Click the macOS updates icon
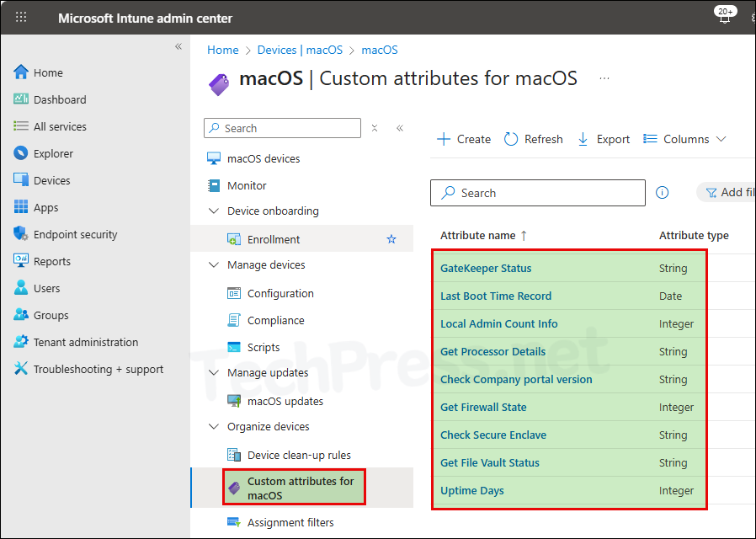 pos(234,401)
